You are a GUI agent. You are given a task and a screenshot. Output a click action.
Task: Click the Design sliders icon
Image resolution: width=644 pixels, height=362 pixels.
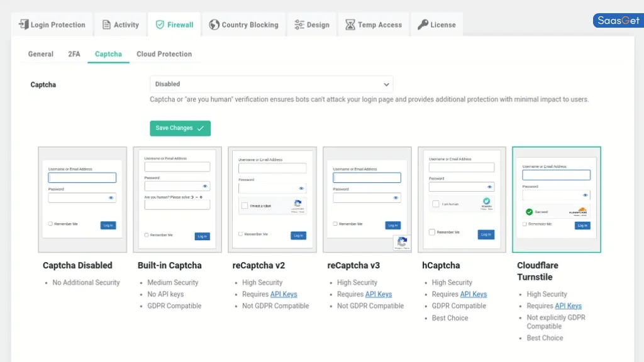coord(299,25)
